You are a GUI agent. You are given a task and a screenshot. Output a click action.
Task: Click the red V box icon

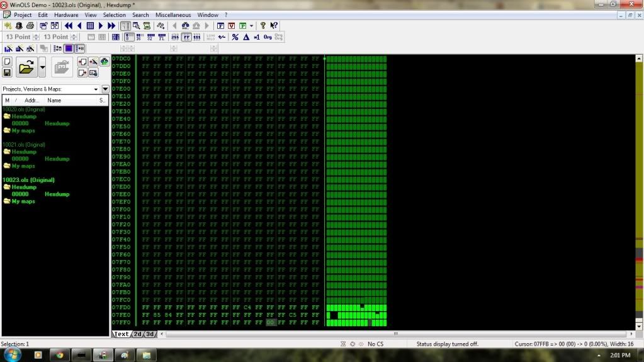[x=232, y=25]
